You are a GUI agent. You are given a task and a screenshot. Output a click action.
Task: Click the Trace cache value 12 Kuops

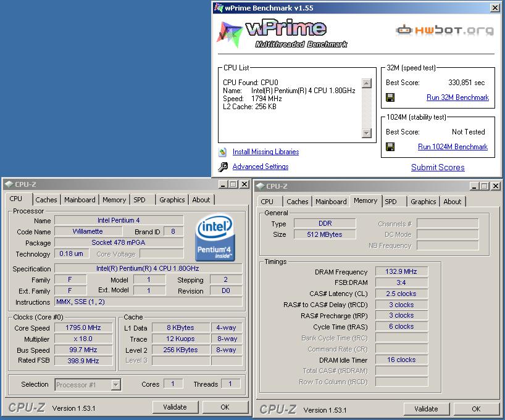tap(180, 339)
